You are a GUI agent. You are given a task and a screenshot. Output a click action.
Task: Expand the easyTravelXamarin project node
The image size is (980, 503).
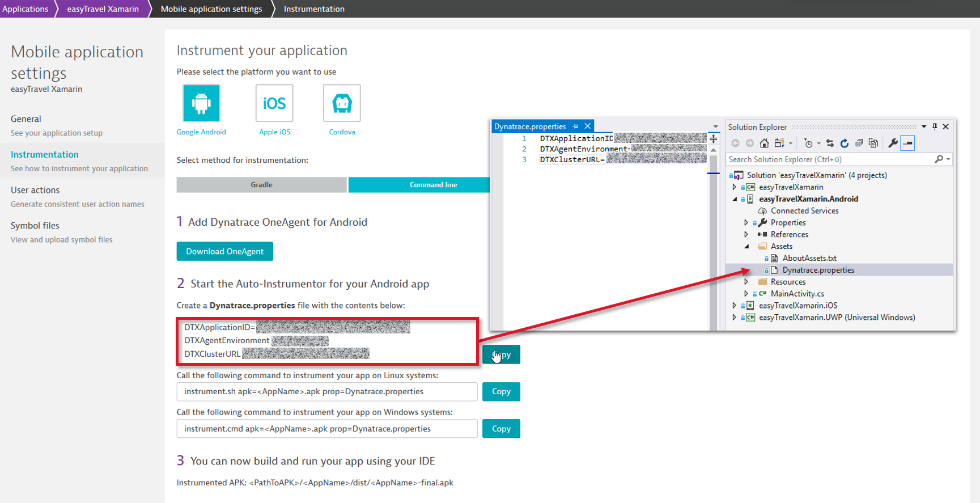tap(735, 187)
